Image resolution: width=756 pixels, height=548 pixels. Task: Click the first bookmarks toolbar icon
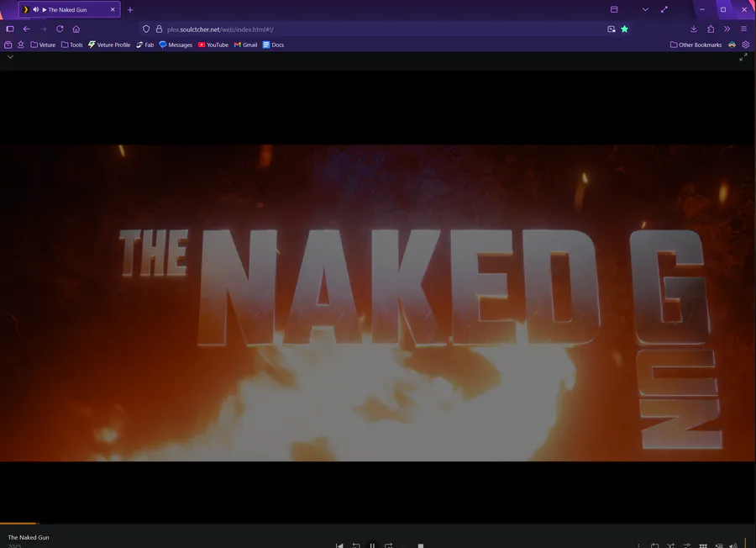click(x=8, y=45)
